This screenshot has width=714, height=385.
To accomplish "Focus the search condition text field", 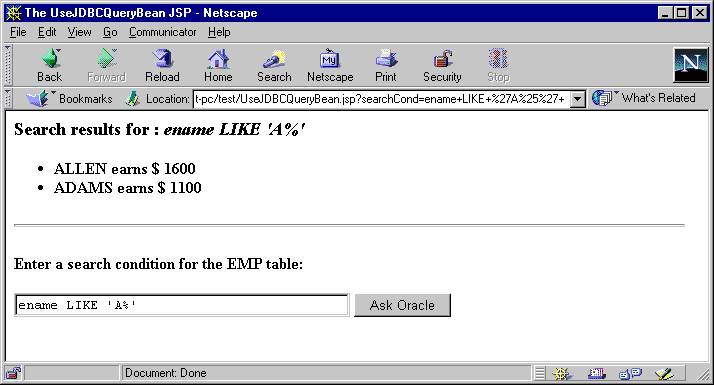I will click(x=182, y=305).
